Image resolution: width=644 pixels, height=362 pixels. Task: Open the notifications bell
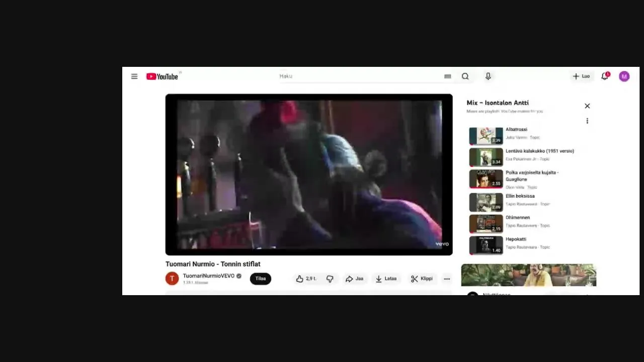coord(605,76)
